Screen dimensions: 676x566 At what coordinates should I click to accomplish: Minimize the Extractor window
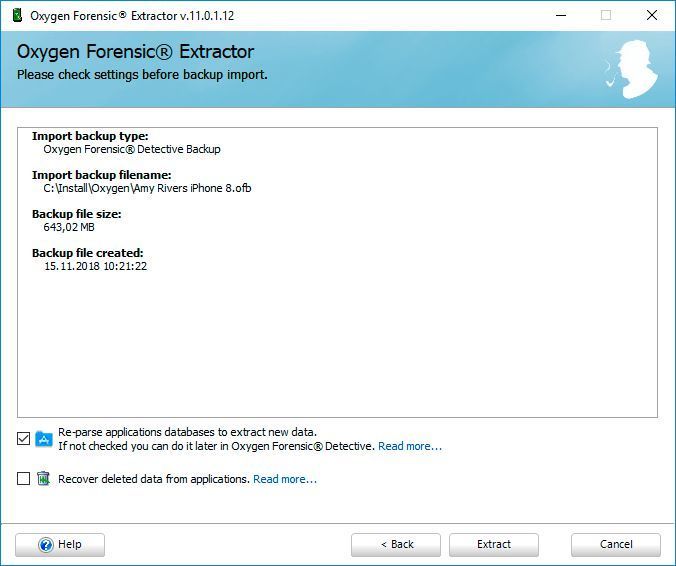click(561, 16)
